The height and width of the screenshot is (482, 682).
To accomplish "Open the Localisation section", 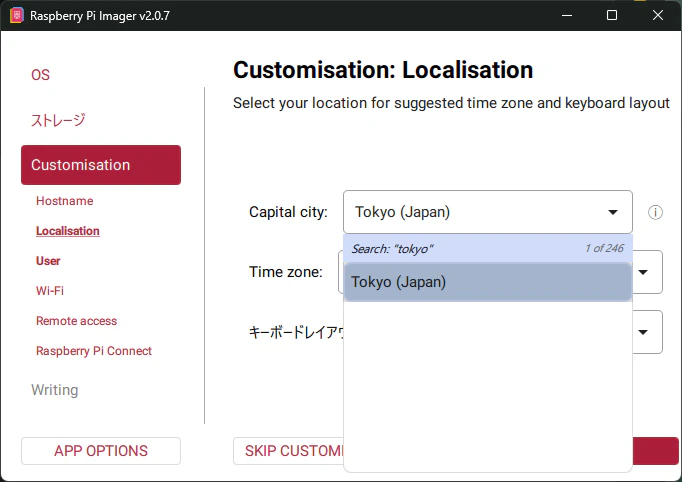I will point(68,231).
